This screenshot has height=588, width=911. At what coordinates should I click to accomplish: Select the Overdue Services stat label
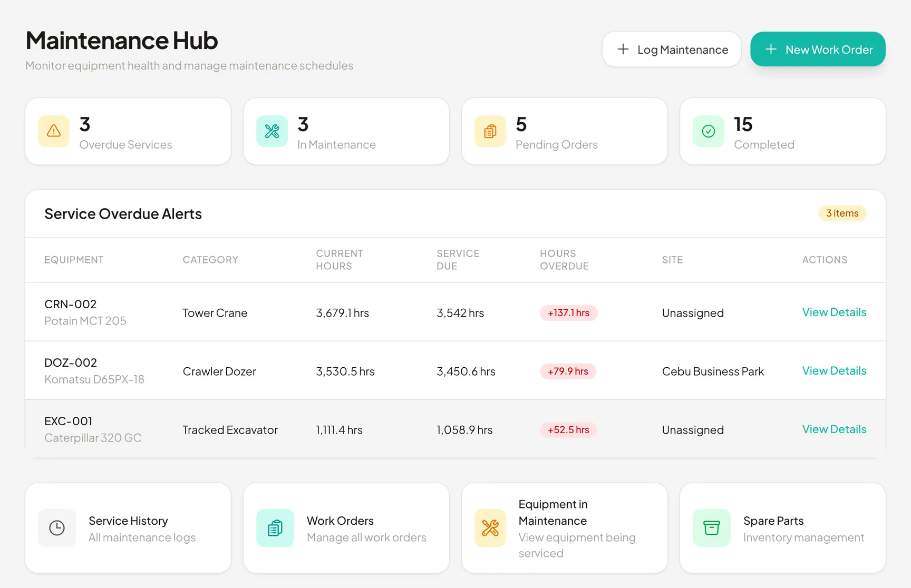[125, 144]
